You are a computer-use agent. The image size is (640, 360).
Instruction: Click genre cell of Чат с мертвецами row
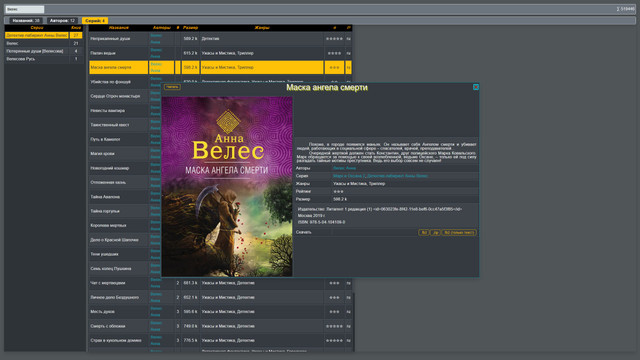point(262,283)
